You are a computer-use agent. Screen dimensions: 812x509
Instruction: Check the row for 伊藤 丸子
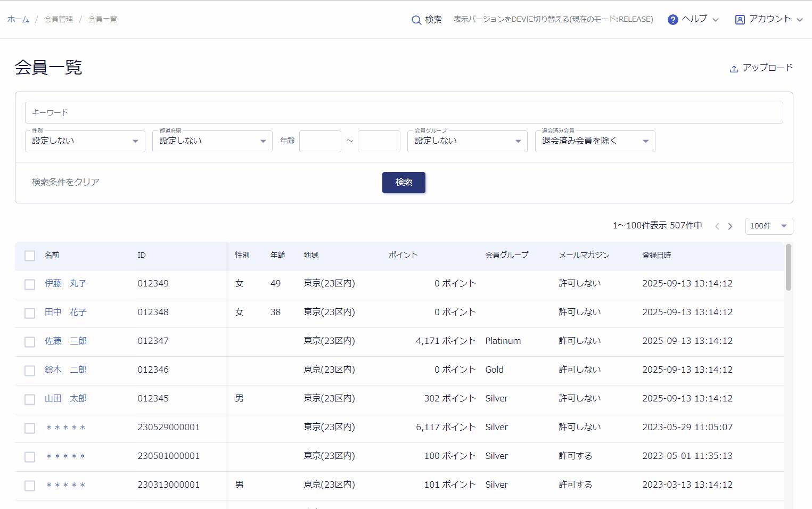tap(30, 284)
